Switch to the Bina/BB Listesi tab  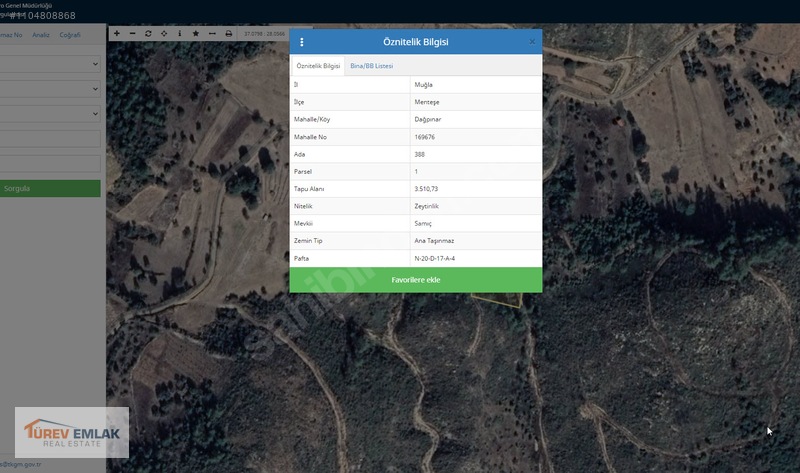(x=371, y=66)
